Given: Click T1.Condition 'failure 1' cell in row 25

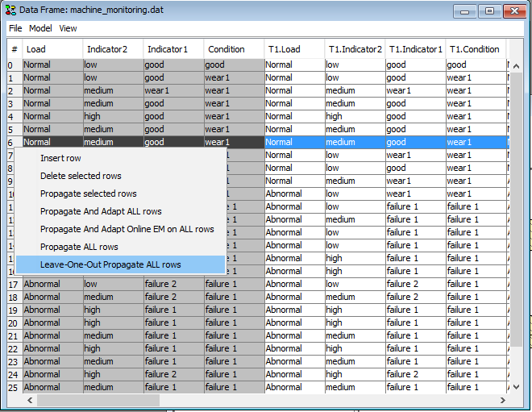Looking at the screenshot, I should click(476, 387).
